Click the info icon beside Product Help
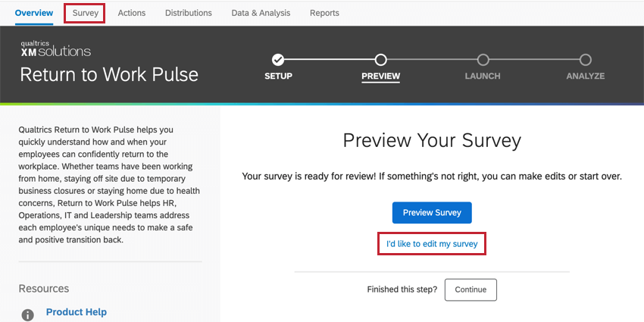The image size is (644, 322). pos(27,315)
